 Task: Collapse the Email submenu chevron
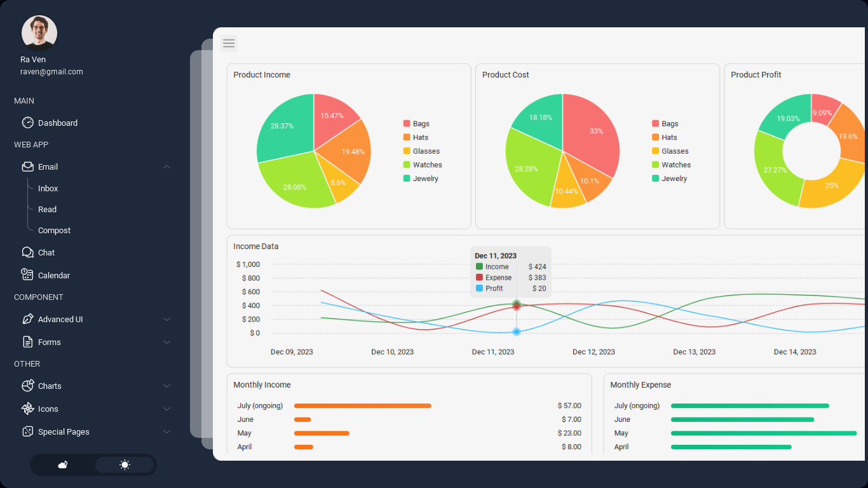tap(166, 166)
